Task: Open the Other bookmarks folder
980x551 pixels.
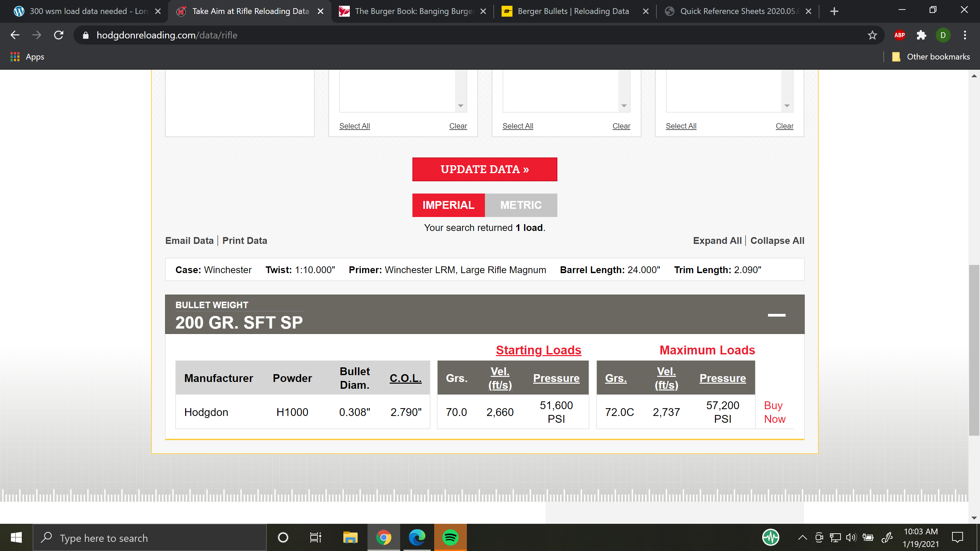Action: click(931, 57)
